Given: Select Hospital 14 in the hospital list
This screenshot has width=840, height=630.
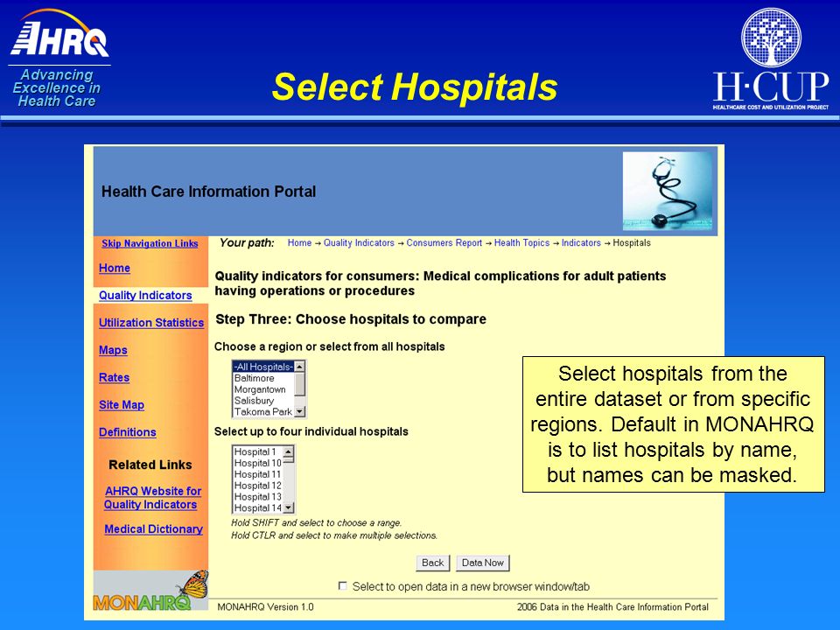Looking at the screenshot, I should point(257,507).
